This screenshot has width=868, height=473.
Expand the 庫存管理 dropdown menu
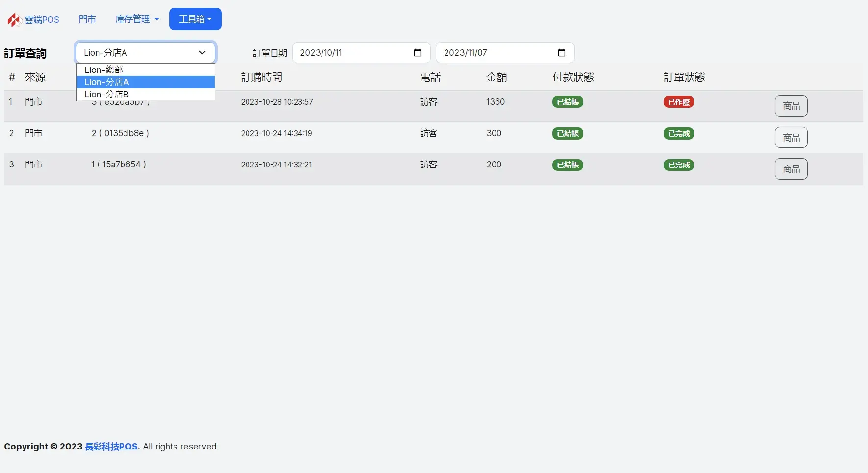coord(137,19)
